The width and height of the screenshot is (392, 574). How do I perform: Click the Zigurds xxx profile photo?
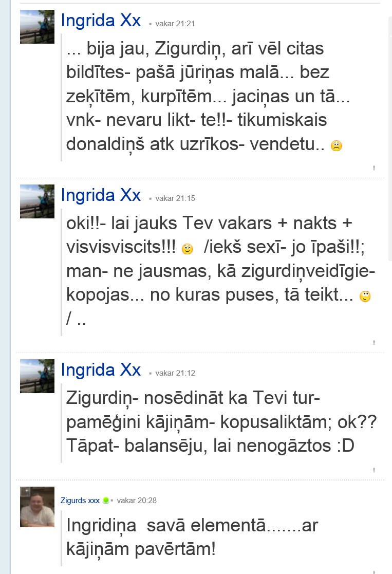[37, 507]
